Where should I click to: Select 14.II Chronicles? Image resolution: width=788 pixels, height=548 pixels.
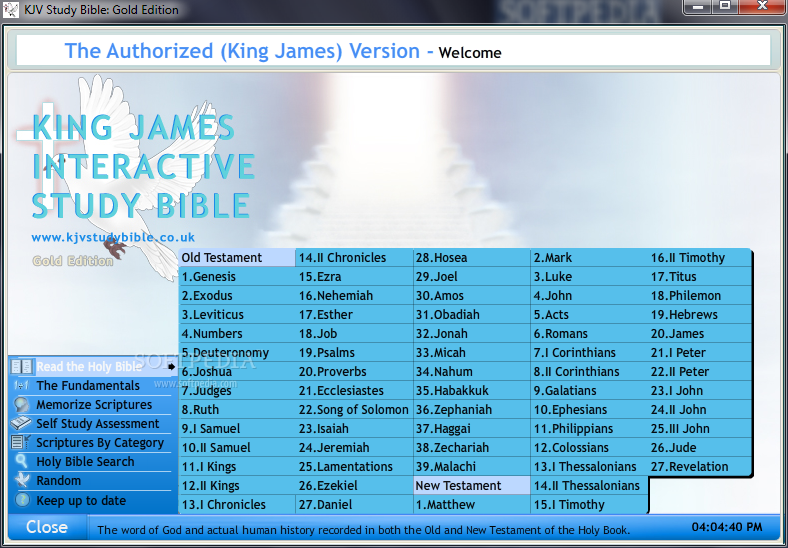(354, 257)
